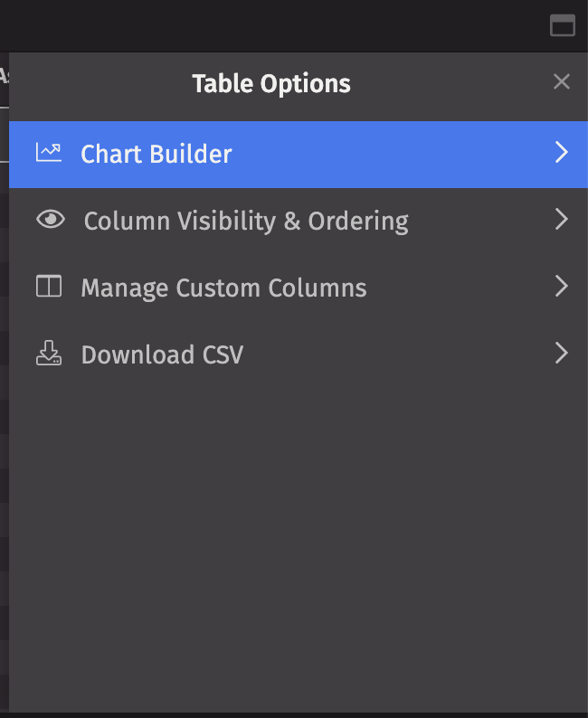This screenshot has width=588, height=718.
Task: Click the columns icon beside Manage Custom Columns
Action: 49,287
